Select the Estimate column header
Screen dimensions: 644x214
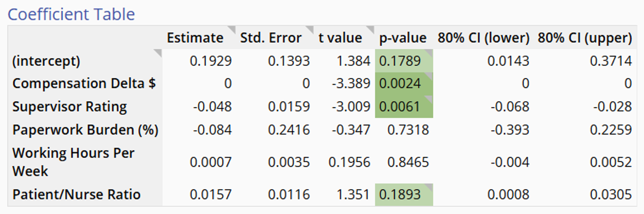[x=195, y=38]
